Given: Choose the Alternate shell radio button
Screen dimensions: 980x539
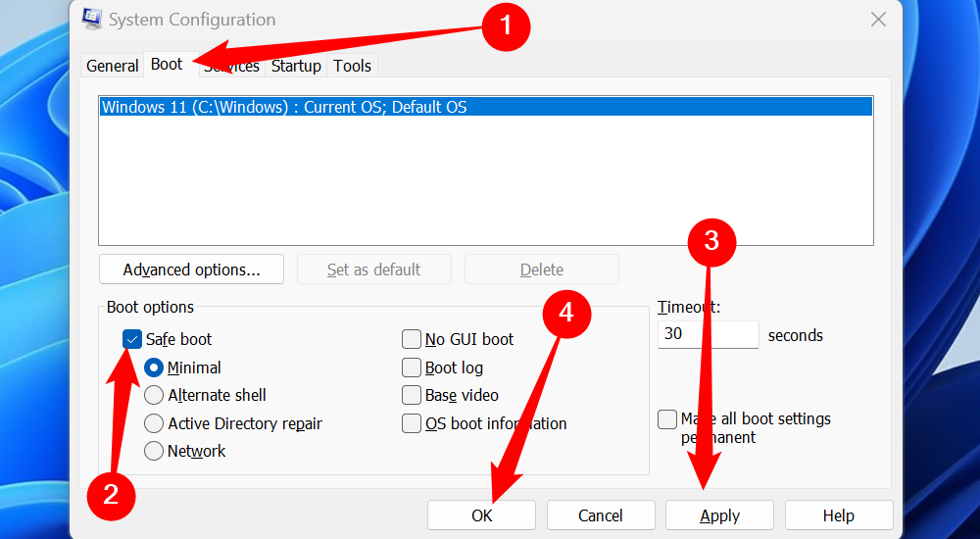Looking at the screenshot, I should tap(154, 395).
